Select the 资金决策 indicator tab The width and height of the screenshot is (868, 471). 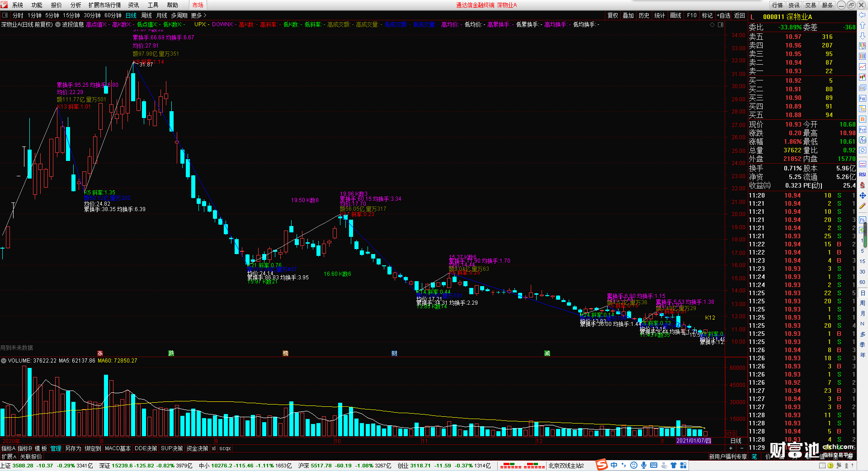(197, 448)
